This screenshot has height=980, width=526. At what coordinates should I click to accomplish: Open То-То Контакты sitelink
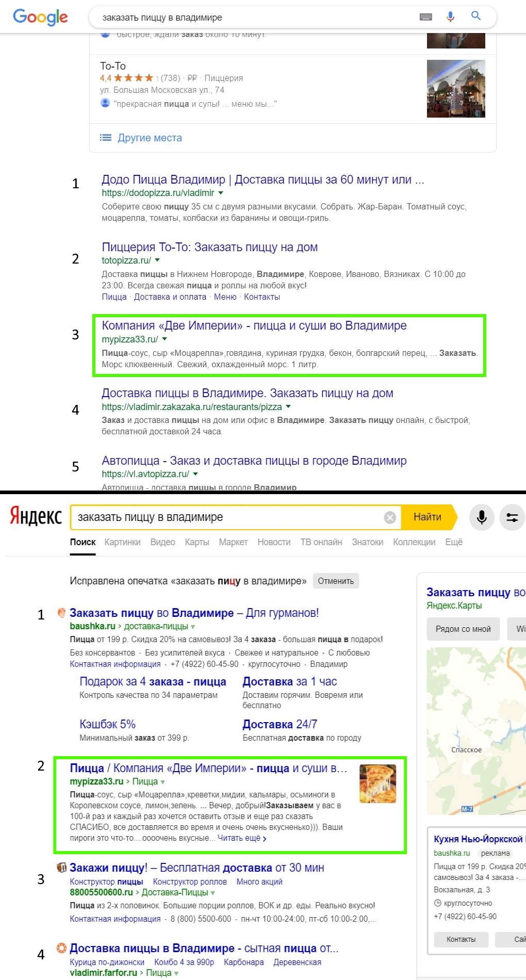click(262, 297)
